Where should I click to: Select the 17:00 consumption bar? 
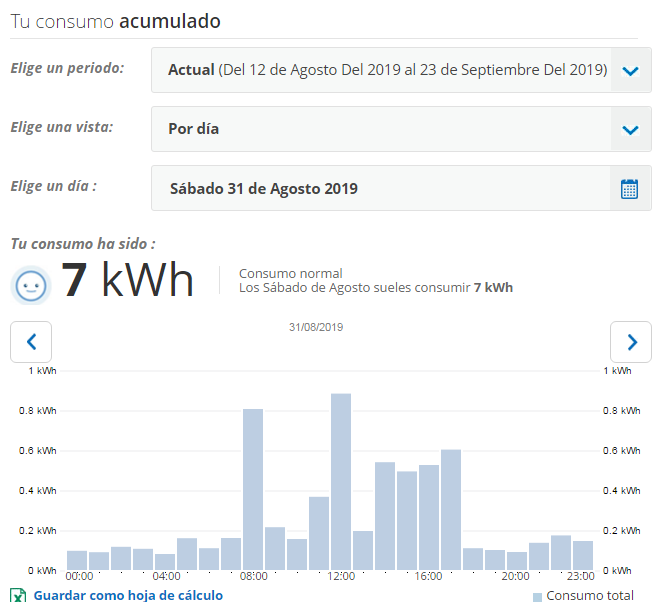click(x=451, y=509)
